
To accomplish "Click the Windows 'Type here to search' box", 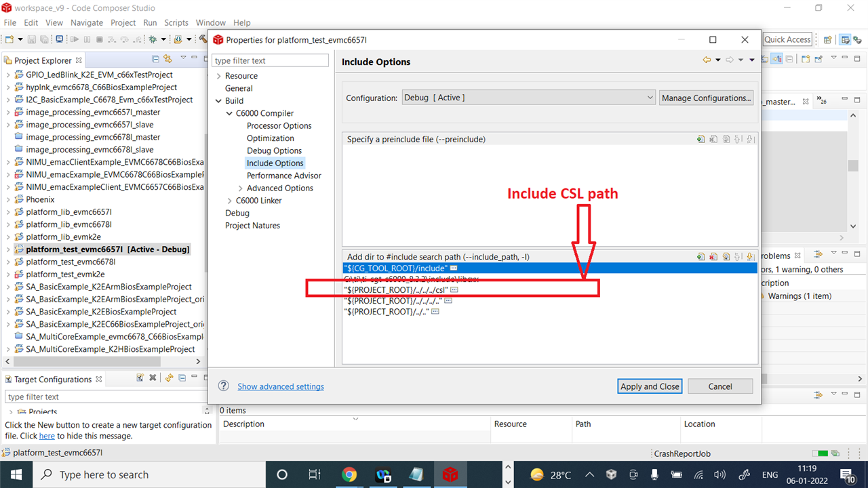I will tap(149, 474).
